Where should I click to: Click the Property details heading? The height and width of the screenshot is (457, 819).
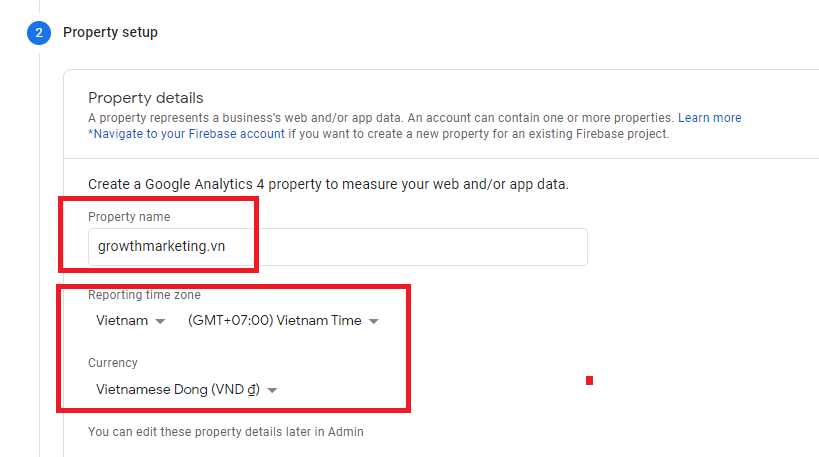[x=146, y=98]
